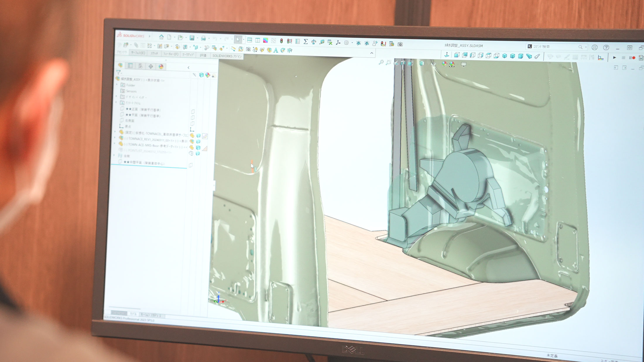Switch to the SOLIDWORKS add-ins tab

[227, 56]
